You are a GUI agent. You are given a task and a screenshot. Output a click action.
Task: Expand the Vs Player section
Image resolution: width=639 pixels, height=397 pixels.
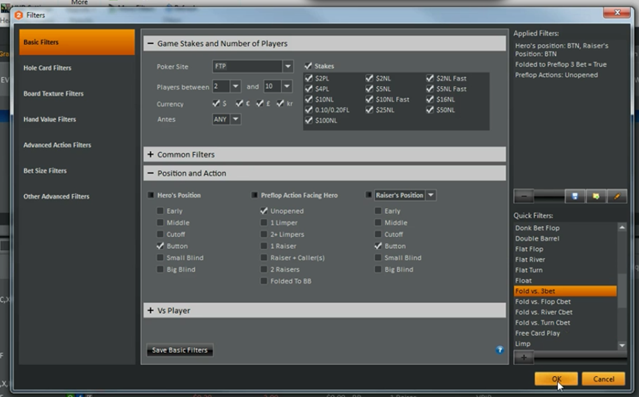click(x=151, y=311)
